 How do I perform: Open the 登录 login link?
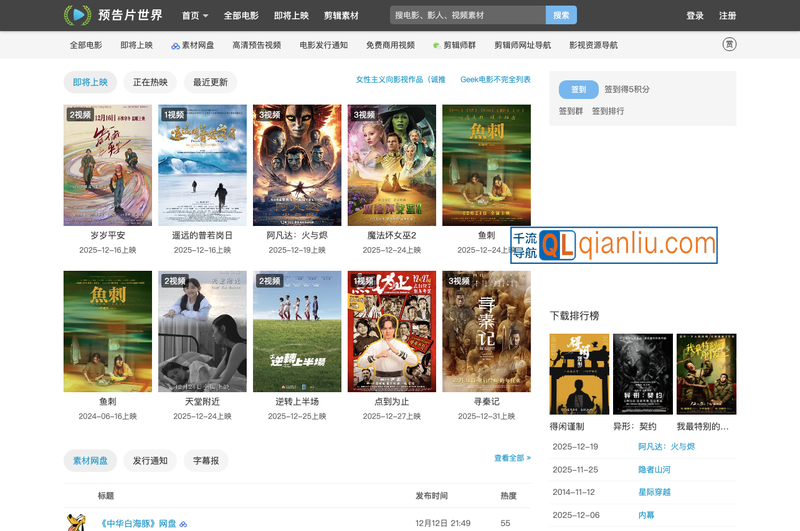click(x=695, y=16)
